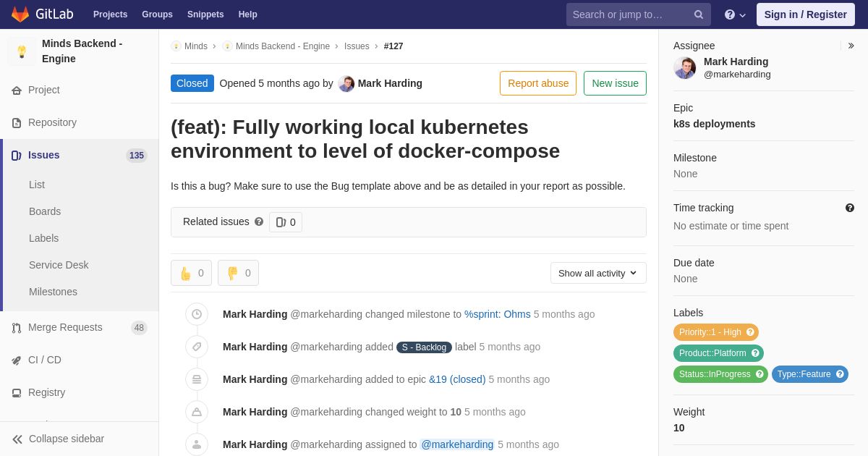Screen dimensions: 868x456
Task: Click the Product::Platform label help icon
Action: click(x=755, y=353)
